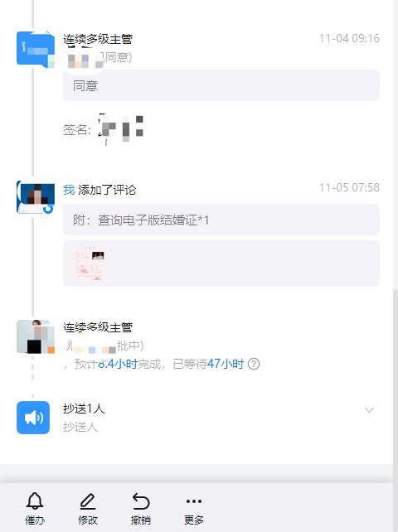Screen dimensions: 398x532
Task: Click the 我 link in comment header
Action: pyautogui.click(x=69, y=190)
